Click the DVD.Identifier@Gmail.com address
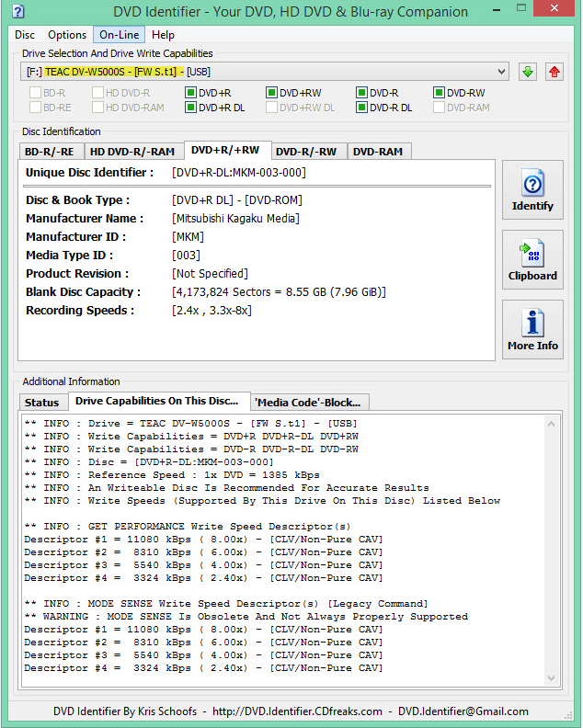Screen dimensions: 583x728 463,711
